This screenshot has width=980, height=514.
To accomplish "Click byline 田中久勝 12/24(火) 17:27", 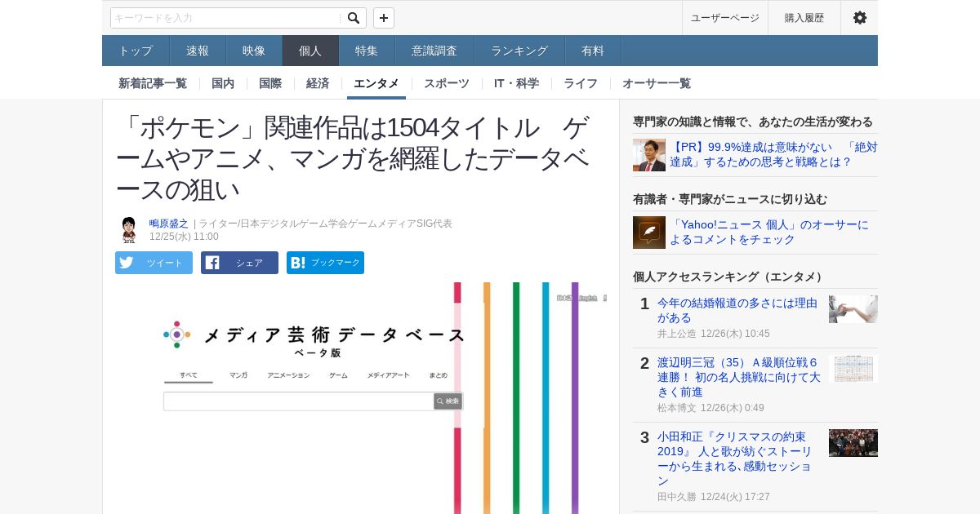I will click(x=714, y=497).
